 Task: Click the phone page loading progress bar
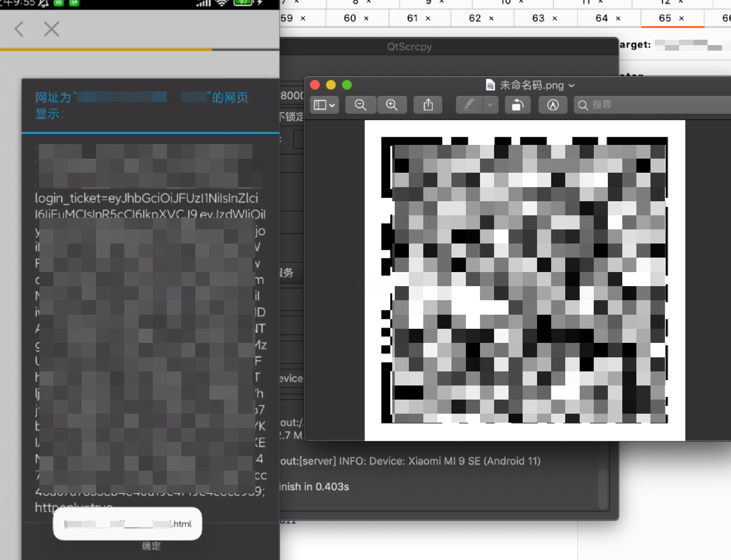click(x=139, y=49)
